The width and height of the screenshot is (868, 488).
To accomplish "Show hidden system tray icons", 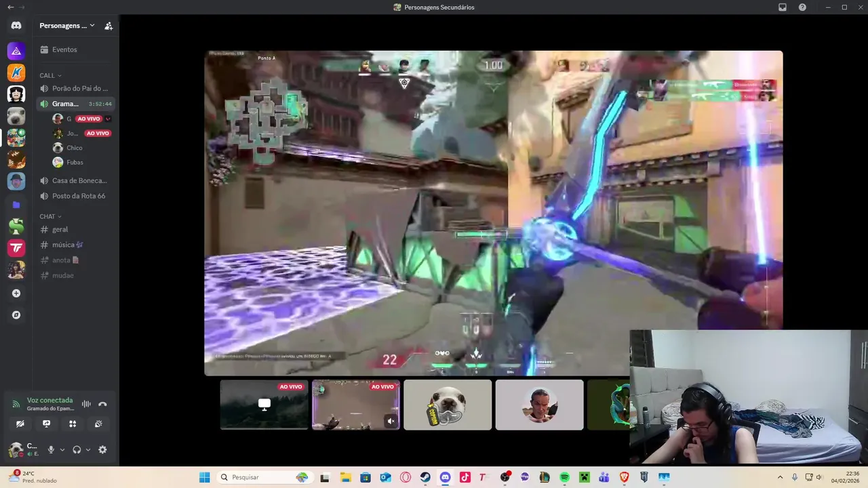I will [x=780, y=477].
